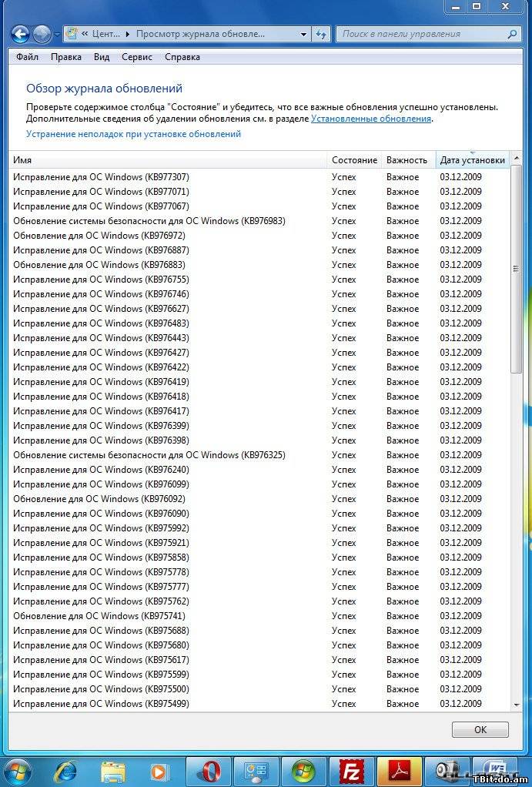
Task: Select update row KB975777
Action: click(259, 587)
